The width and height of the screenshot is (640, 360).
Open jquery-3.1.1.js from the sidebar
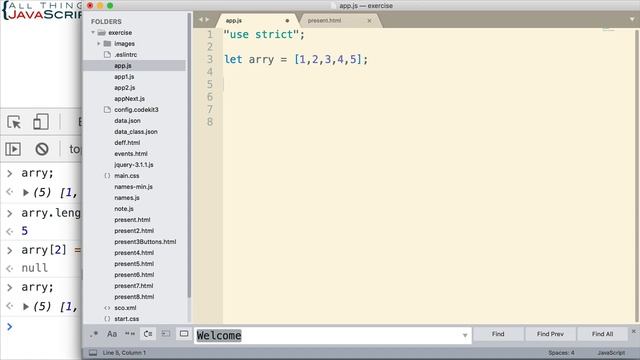(x=134, y=164)
